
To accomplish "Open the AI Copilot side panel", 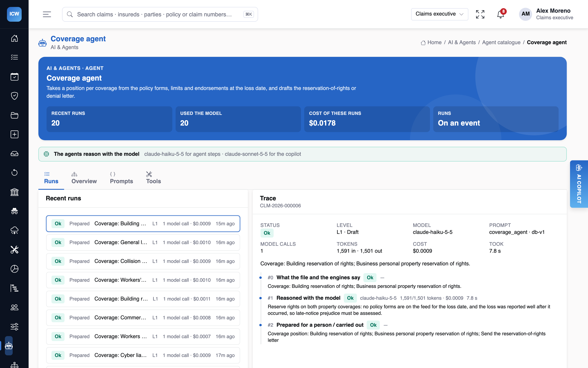I will 579,184.
